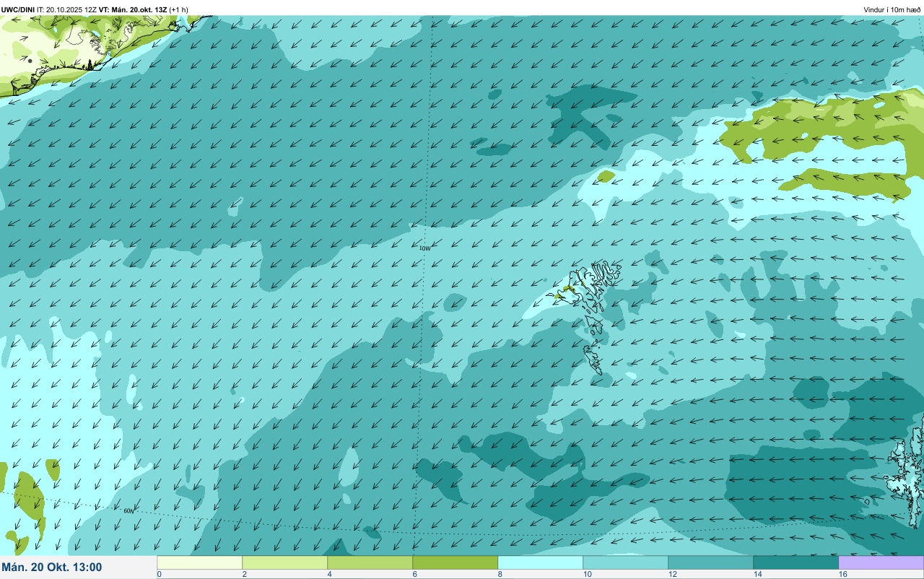
Task: Click the purple legend swatch above 16
Action: pos(881,562)
